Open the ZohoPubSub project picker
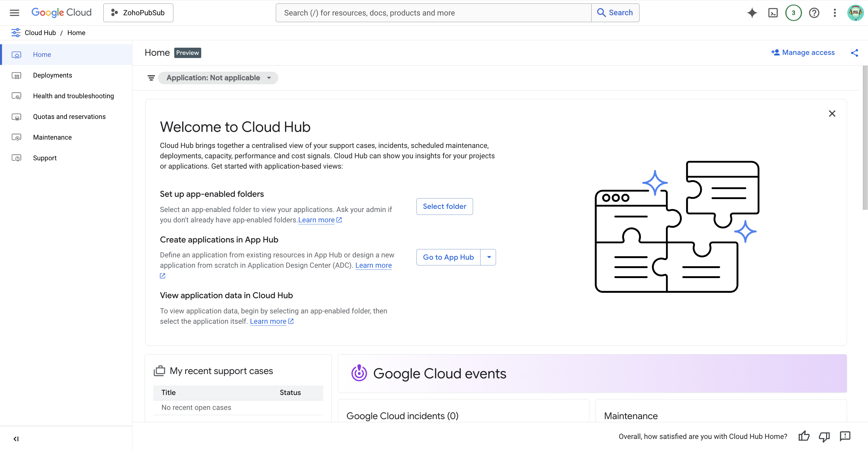The width and height of the screenshot is (868, 451). [138, 12]
